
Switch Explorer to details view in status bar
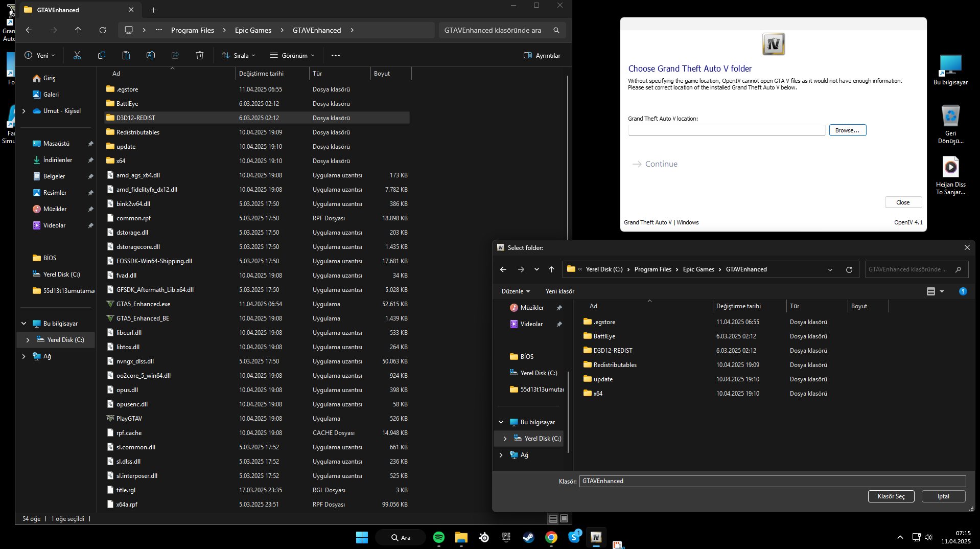coord(553,518)
